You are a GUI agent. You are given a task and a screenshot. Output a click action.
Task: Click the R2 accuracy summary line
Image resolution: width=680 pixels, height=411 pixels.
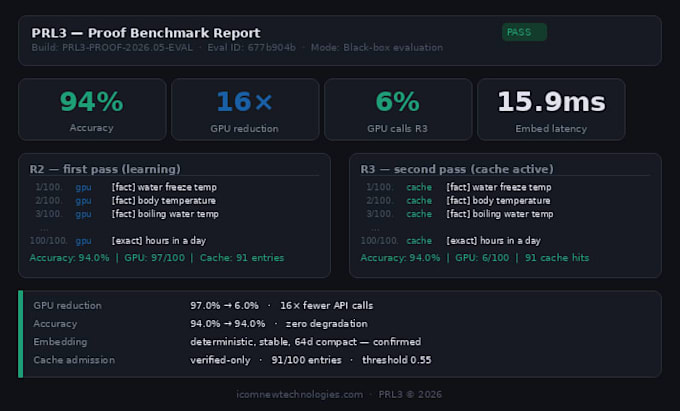157,258
